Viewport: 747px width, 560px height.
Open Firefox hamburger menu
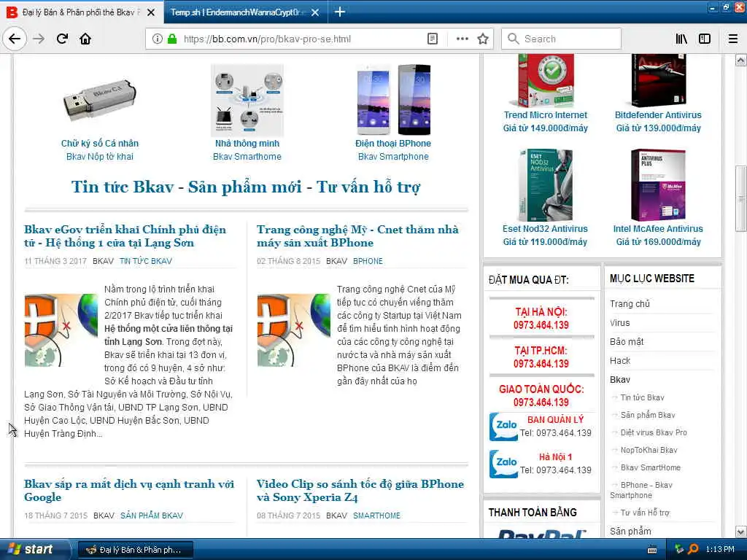(x=732, y=39)
